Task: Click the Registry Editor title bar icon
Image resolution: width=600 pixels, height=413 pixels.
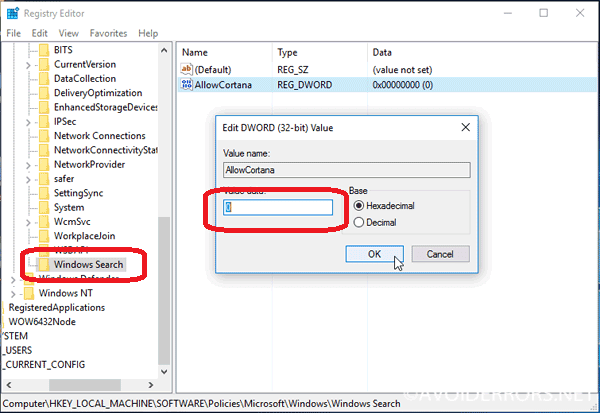Action: pos(13,14)
